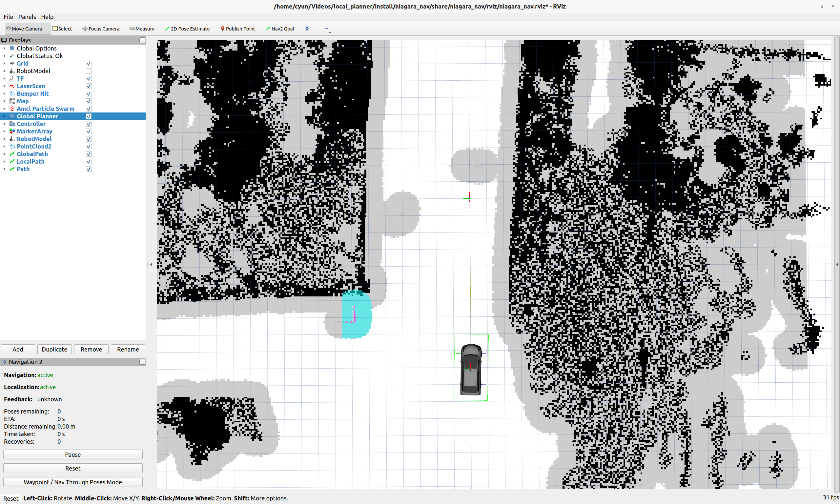Open the File menu
The image size is (840, 504).
pyautogui.click(x=8, y=17)
